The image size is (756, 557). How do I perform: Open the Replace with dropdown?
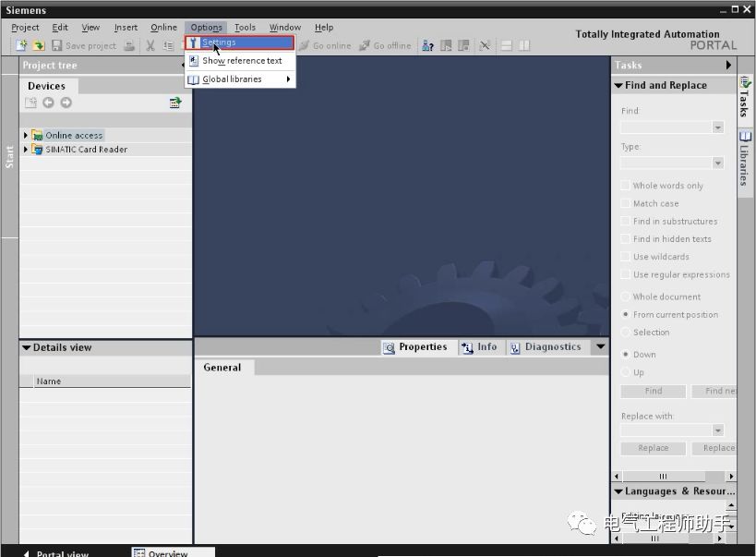tap(718, 430)
